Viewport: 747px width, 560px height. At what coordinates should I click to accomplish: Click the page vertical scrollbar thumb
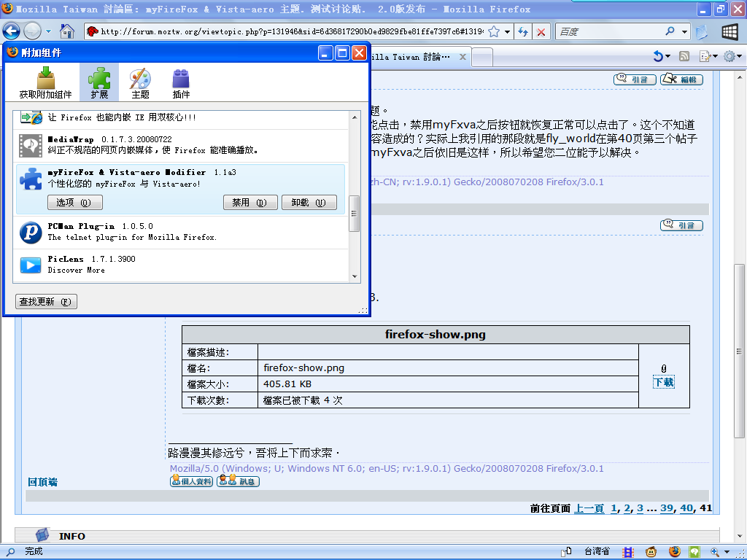(739, 351)
